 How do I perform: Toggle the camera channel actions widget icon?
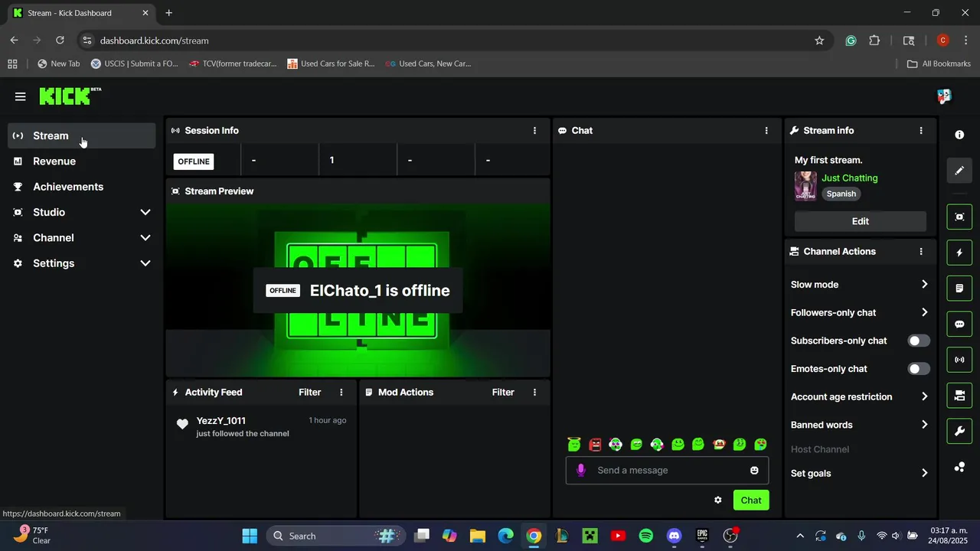[959, 396]
